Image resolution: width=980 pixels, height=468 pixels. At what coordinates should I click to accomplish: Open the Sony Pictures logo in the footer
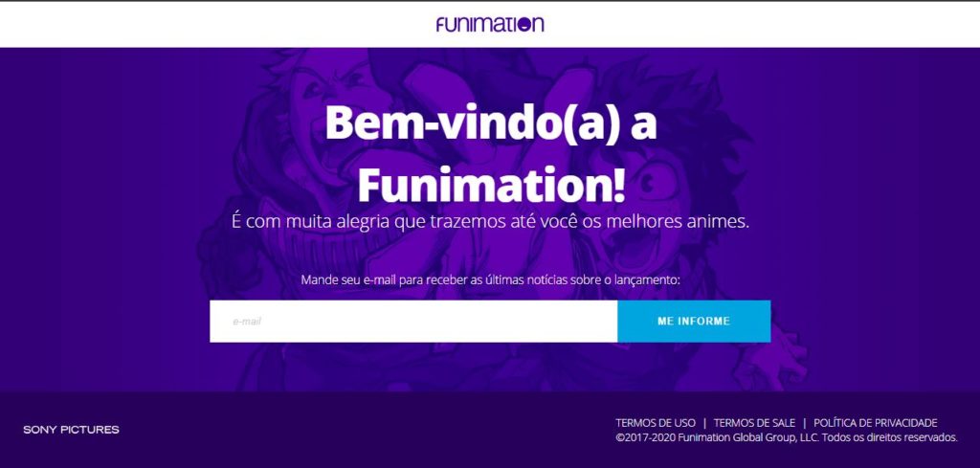[71, 430]
